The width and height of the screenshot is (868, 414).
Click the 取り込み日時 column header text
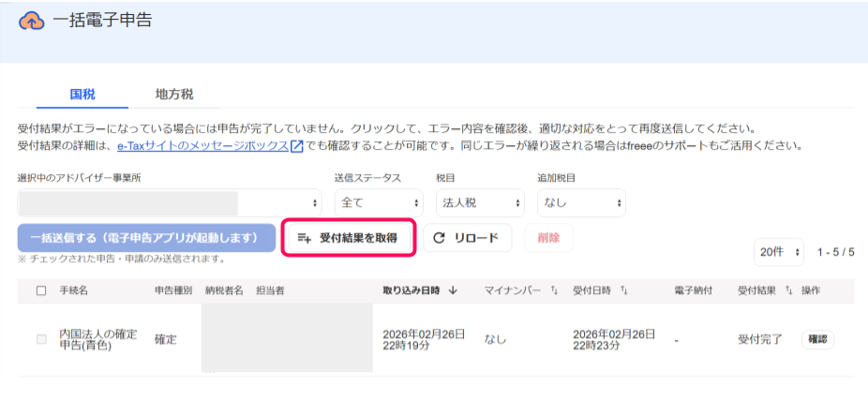coord(412,290)
